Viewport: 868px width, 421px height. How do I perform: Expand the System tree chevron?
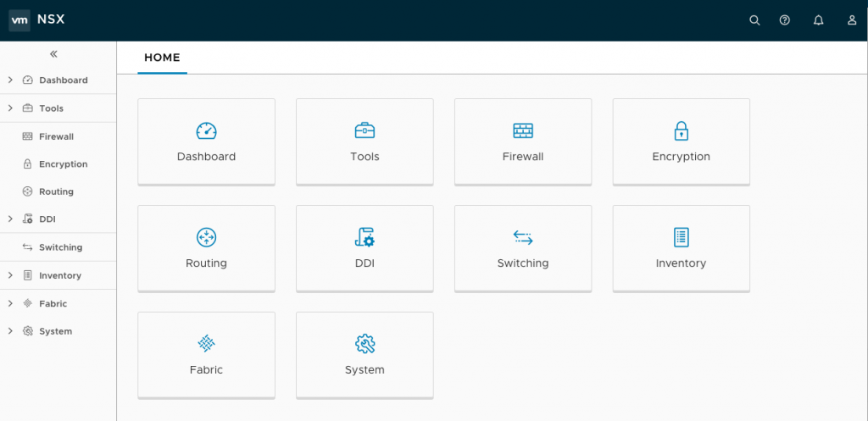click(x=10, y=331)
